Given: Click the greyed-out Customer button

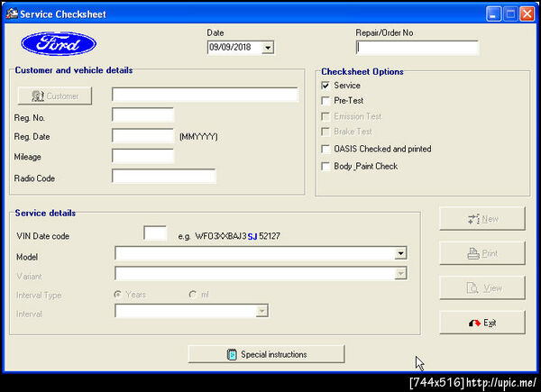Looking at the screenshot, I should click(55, 96).
